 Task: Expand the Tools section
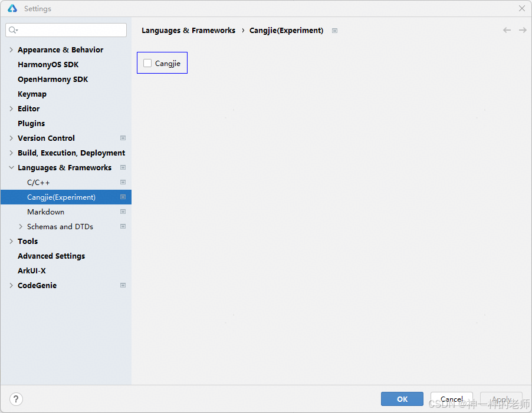[x=11, y=241]
